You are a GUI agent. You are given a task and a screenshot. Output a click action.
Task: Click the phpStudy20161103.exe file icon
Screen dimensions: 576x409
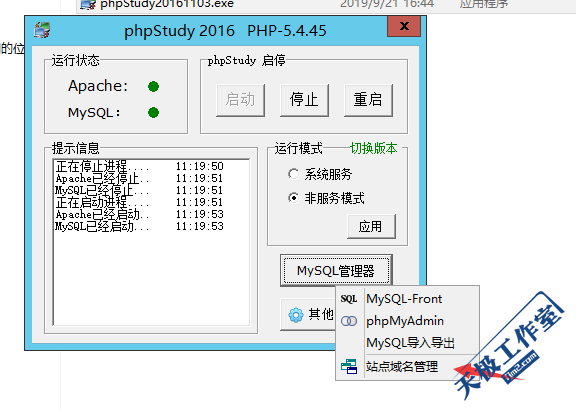[x=88, y=4]
